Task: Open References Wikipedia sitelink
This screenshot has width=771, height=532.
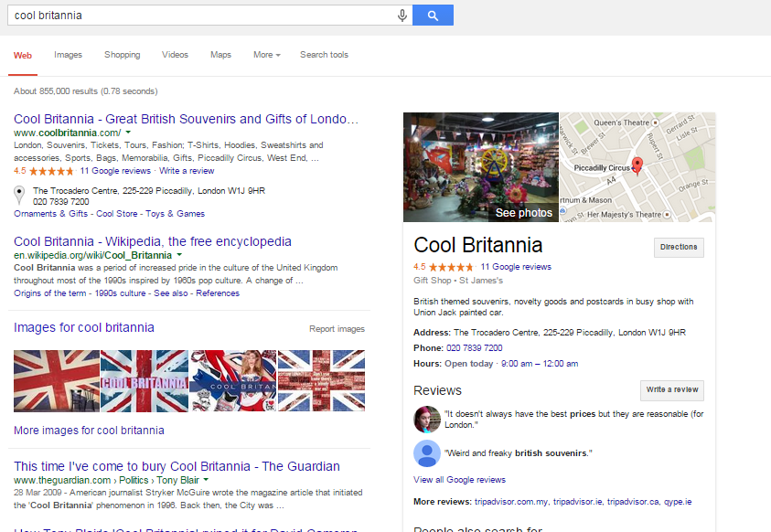Action: 218,293
